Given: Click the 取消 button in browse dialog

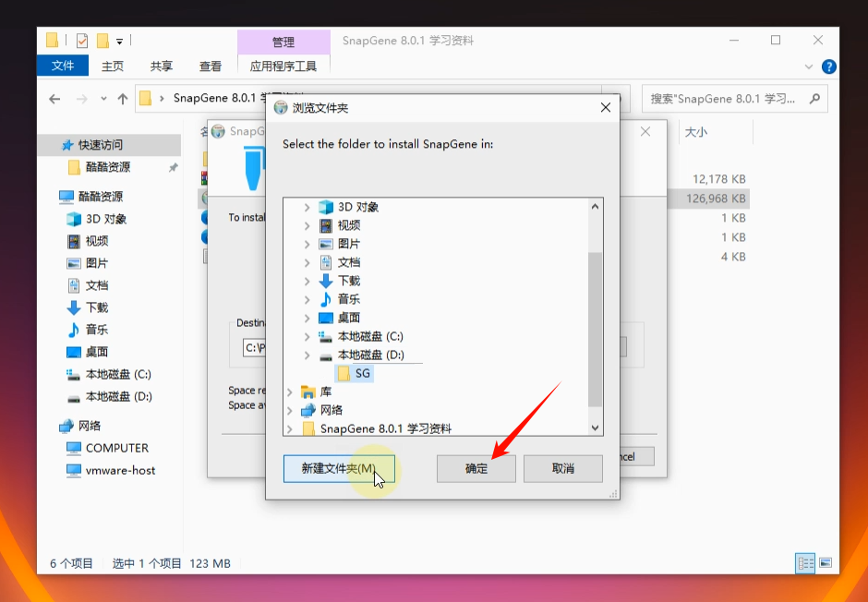Looking at the screenshot, I should (x=562, y=468).
